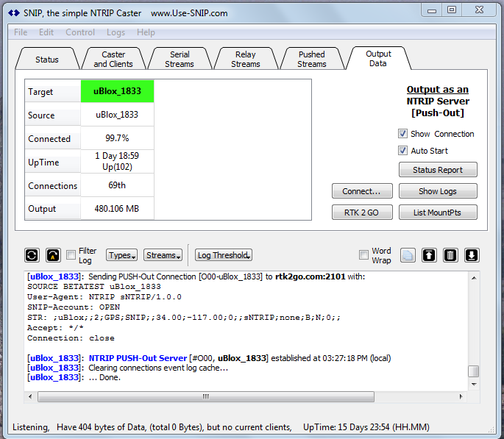Image resolution: width=504 pixels, height=439 pixels.
Task: Toggle the Word Wrap checkbox
Action: (363, 255)
